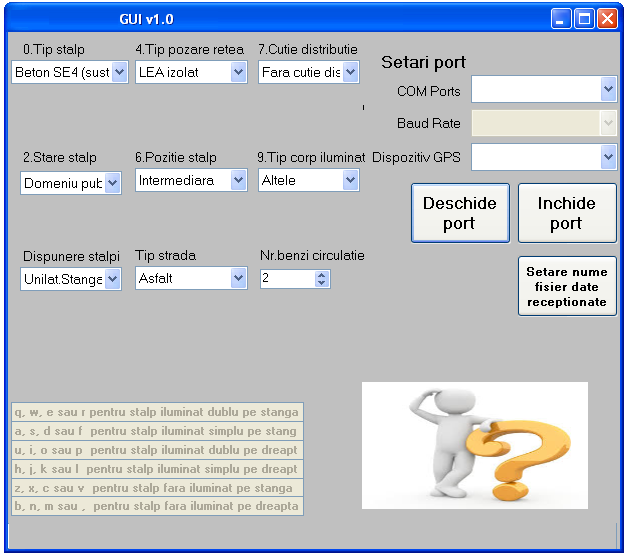This screenshot has width=627, height=557.
Task: Open the Dispunere stalpi dropdown
Action: [112, 280]
